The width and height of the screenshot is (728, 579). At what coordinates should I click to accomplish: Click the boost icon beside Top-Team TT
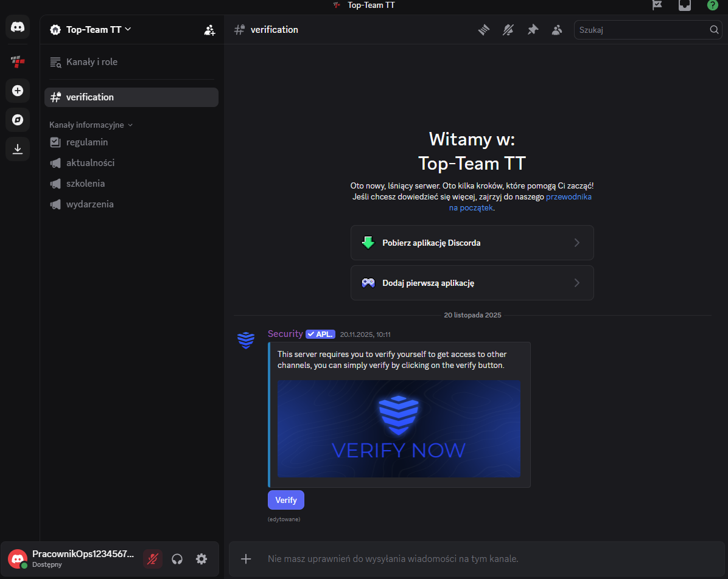[55, 30]
